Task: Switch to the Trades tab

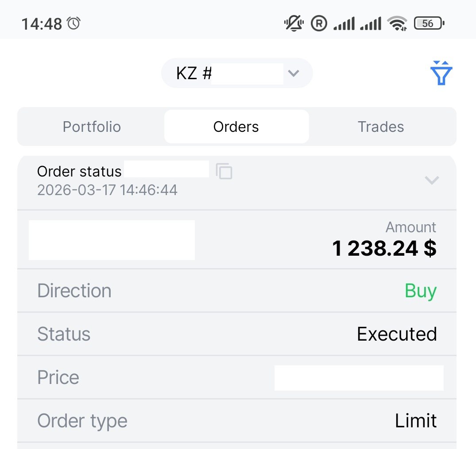Action: pyautogui.click(x=381, y=127)
